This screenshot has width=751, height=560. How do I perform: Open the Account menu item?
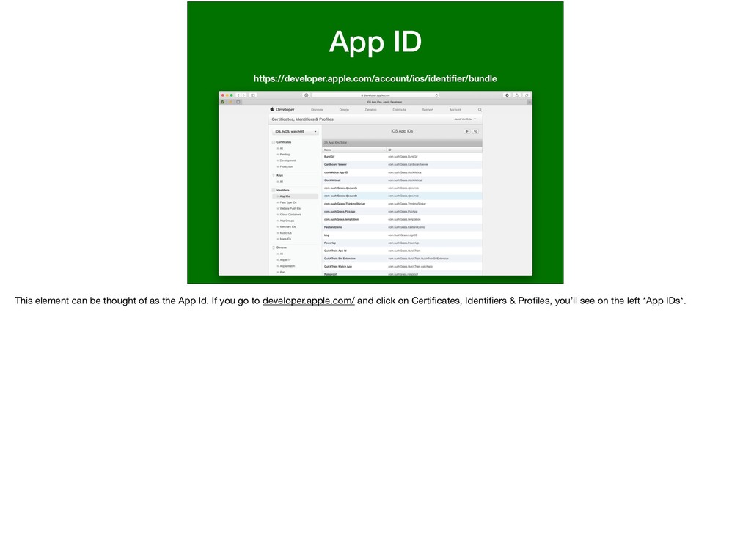[455, 110]
